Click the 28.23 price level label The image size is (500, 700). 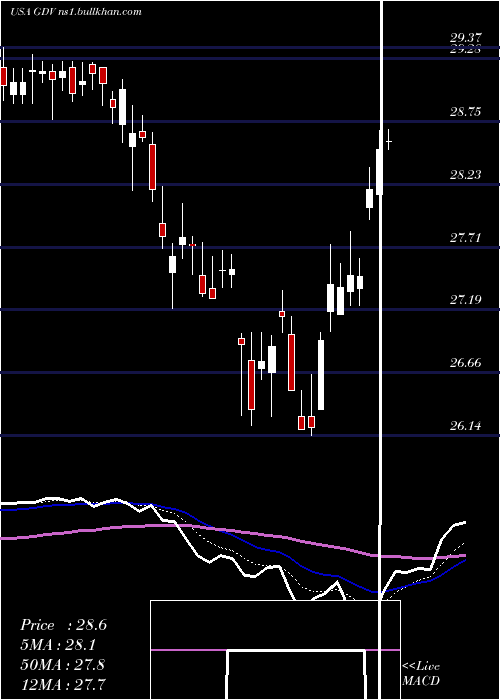click(x=465, y=175)
